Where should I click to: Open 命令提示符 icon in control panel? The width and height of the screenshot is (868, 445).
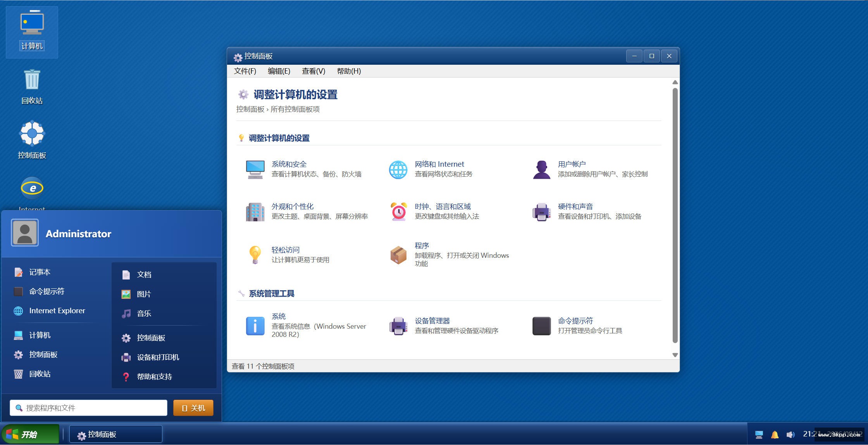541,326
